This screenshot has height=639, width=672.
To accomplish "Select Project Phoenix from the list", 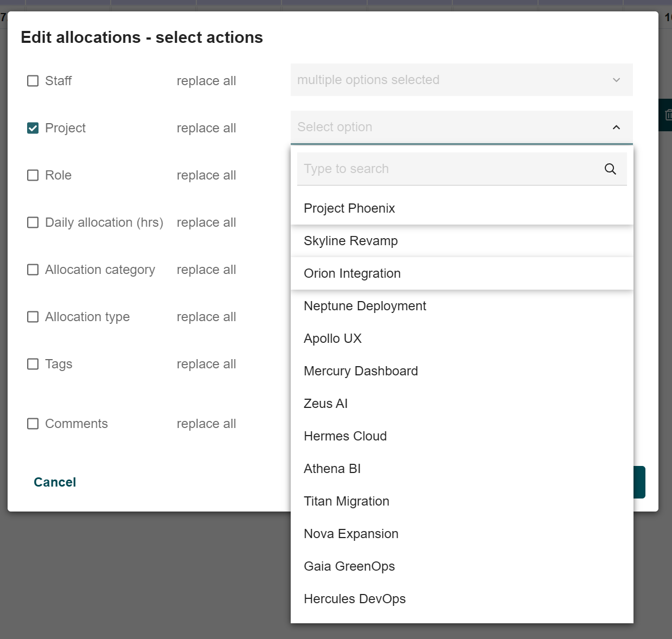I will [x=349, y=208].
